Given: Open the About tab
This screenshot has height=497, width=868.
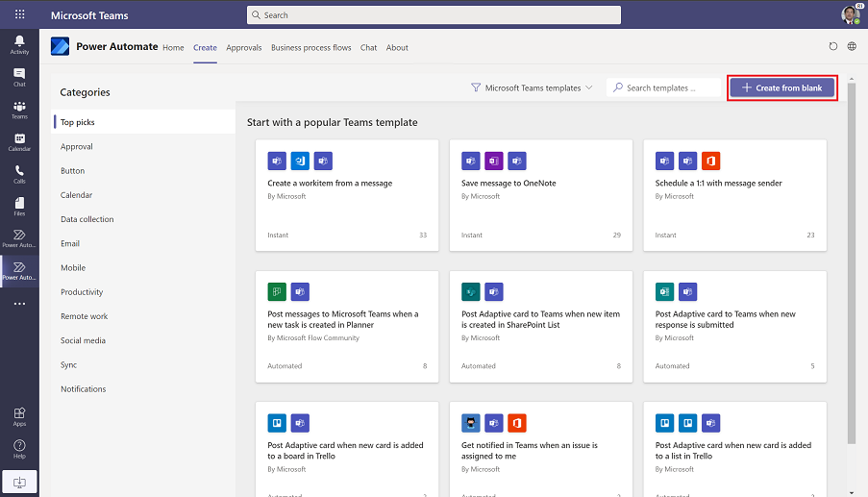Looking at the screenshot, I should coord(397,48).
